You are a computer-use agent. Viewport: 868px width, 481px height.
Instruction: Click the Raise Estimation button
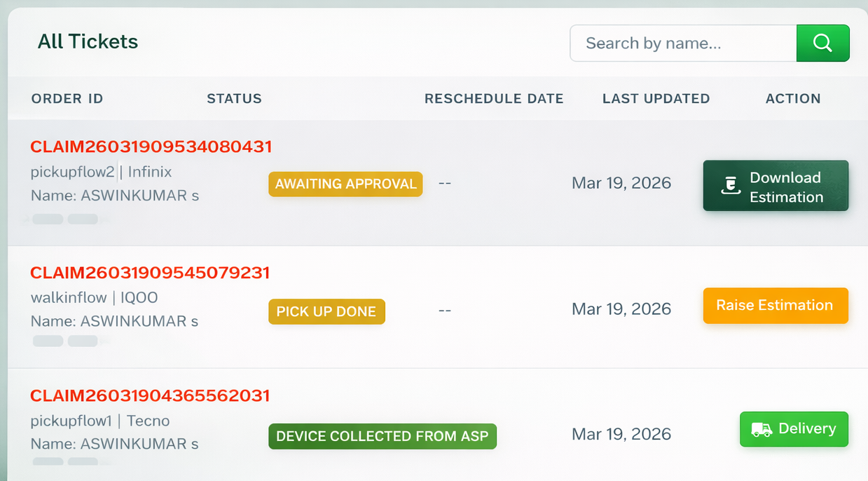pyautogui.click(x=775, y=306)
